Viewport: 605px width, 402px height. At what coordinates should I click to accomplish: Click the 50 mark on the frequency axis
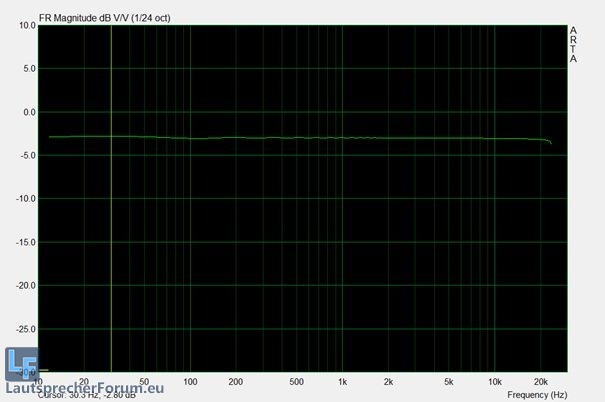[144, 381]
